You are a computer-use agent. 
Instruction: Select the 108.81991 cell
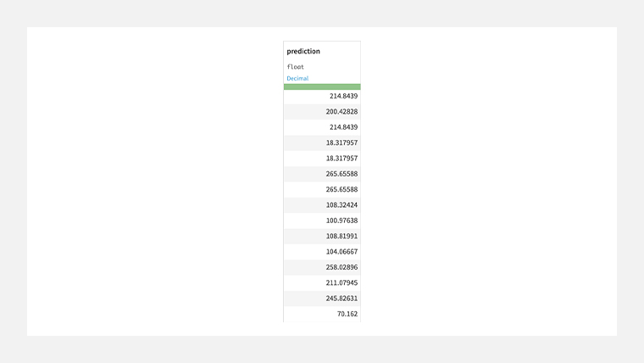pos(322,237)
